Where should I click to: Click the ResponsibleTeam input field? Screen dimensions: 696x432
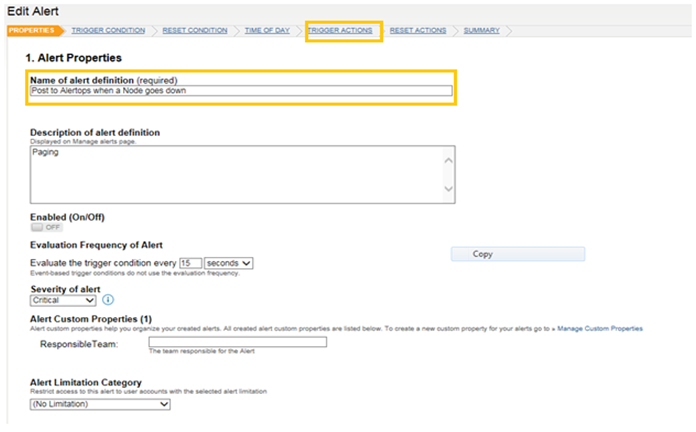click(x=237, y=342)
